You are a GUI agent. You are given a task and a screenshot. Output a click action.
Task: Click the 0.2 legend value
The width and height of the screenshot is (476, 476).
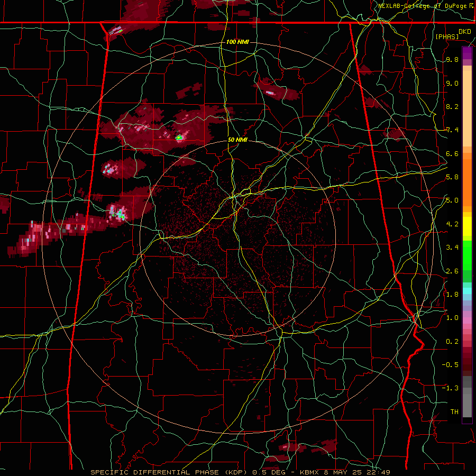coord(452,342)
